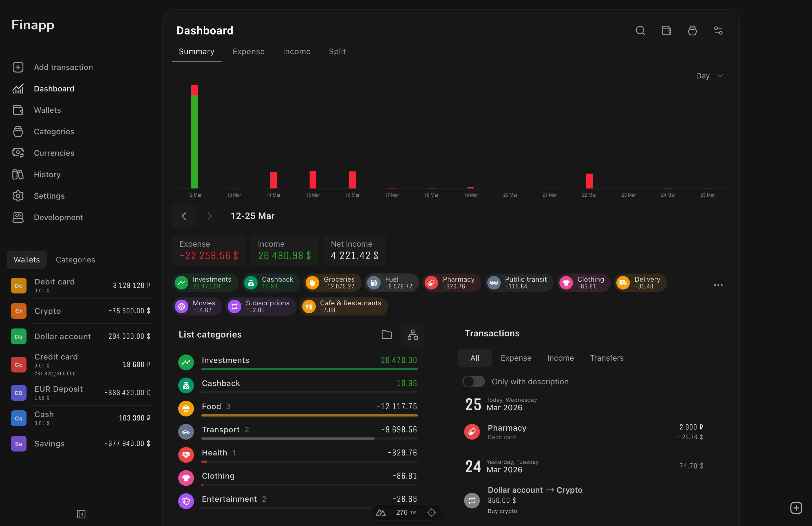Viewport: 812px width, 526px height.
Task: Toggle Only with description switch
Action: click(474, 382)
